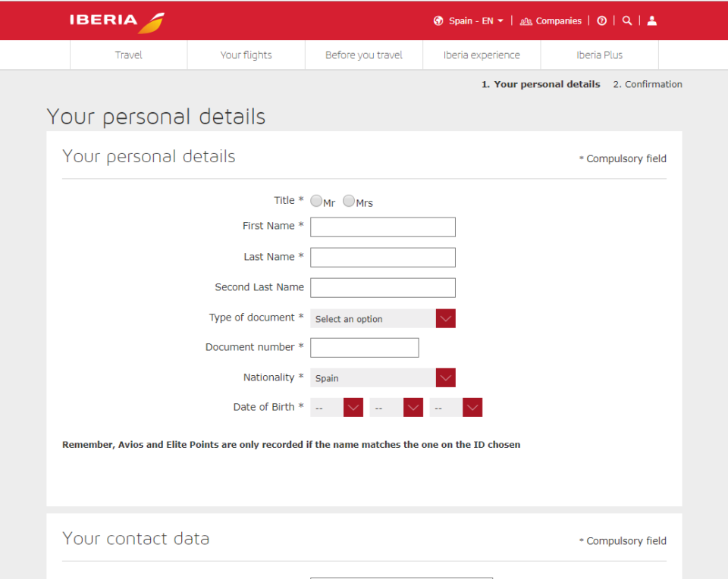
Task: Select the Mrs title radio button
Action: (x=349, y=201)
